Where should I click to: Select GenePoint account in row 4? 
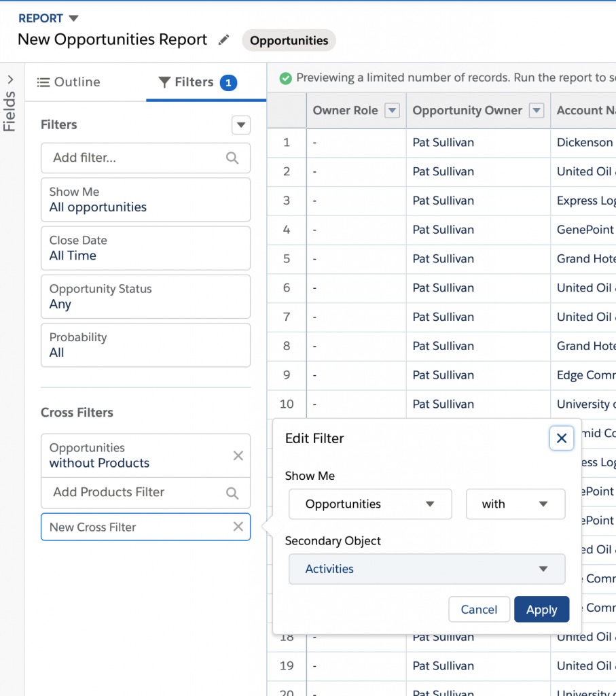pyautogui.click(x=585, y=230)
